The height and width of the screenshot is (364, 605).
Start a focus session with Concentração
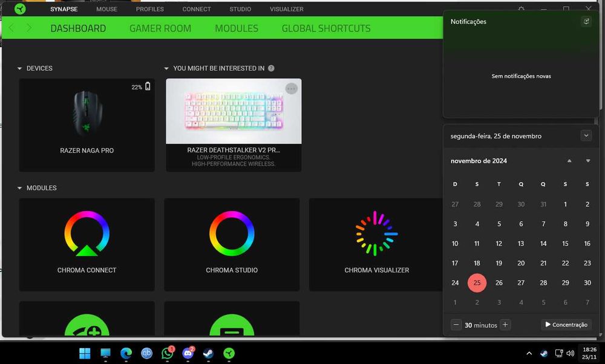(x=566, y=325)
